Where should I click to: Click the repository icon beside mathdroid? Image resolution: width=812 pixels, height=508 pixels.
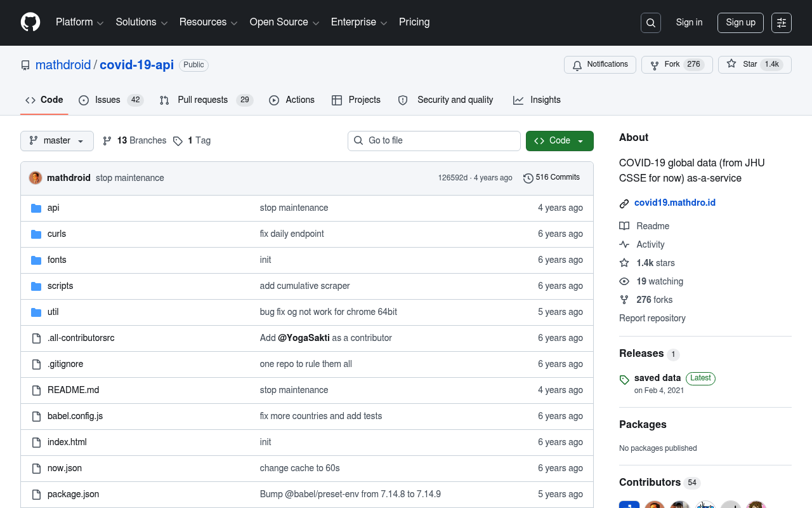point(25,65)
